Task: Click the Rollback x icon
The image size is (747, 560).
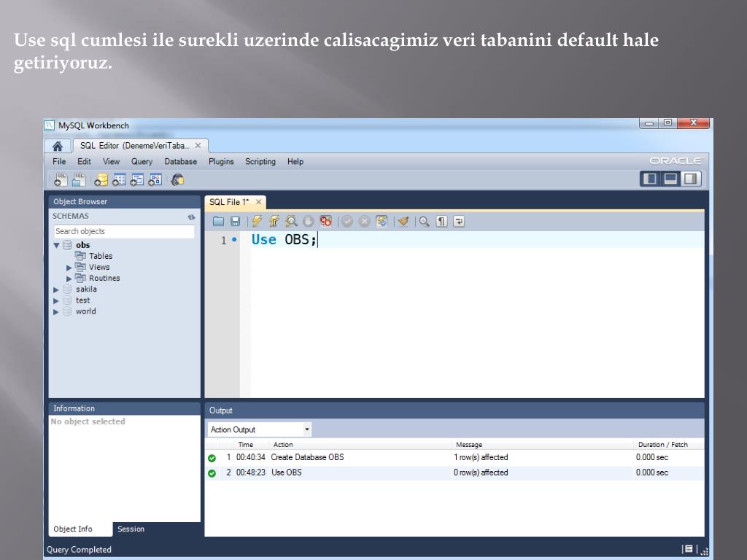Action: coord(365,221)
